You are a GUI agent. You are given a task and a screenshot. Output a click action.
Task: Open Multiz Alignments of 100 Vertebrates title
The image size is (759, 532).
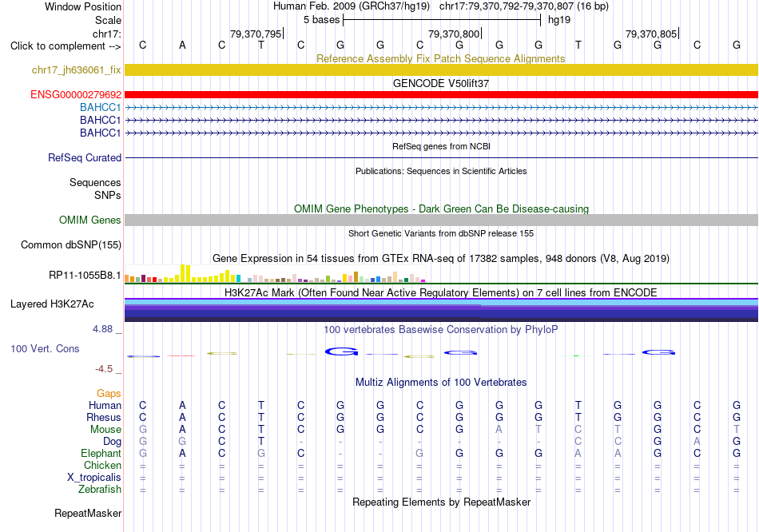(x=441, y=383)
